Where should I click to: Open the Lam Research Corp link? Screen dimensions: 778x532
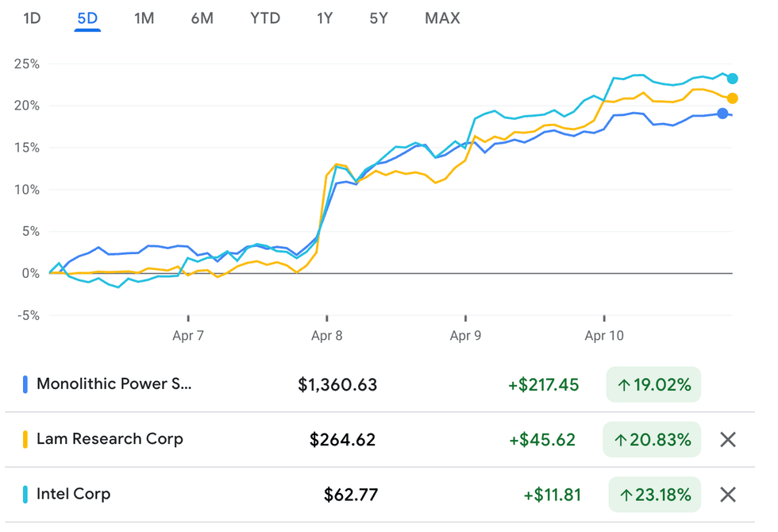pos(110,439)
